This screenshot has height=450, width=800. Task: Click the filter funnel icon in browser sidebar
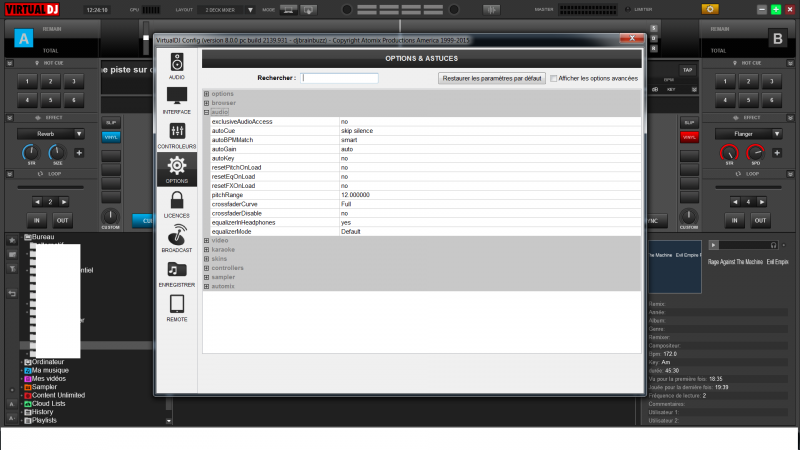12,268
